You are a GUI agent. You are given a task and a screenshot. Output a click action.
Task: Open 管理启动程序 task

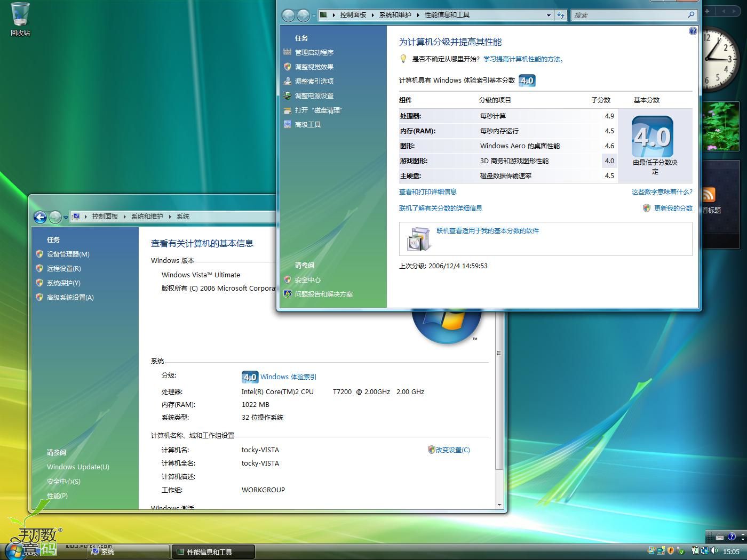click(x=314, y=52)
